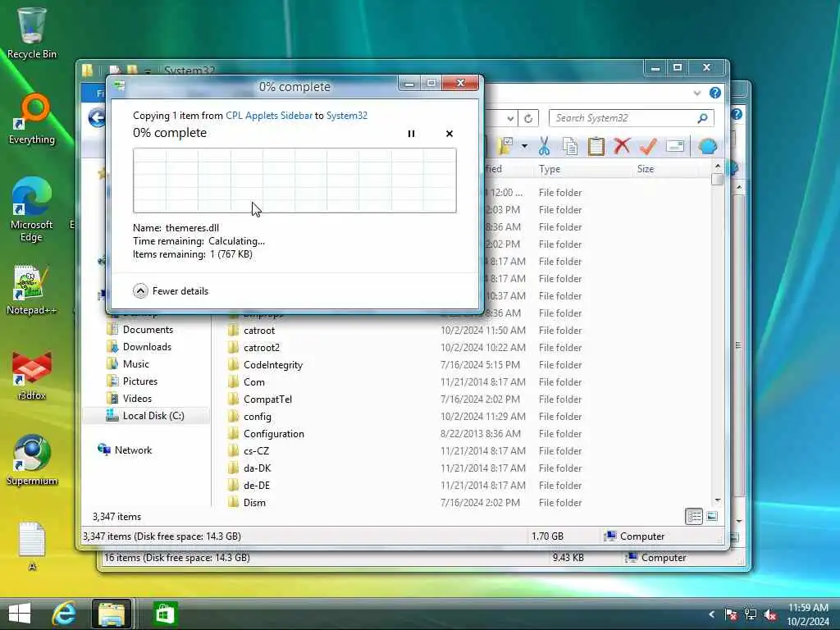Image resolution: width=840 pixels, height=630 pixels.
Task: Refresh the System32 folder view
Action: coord(528,118)
